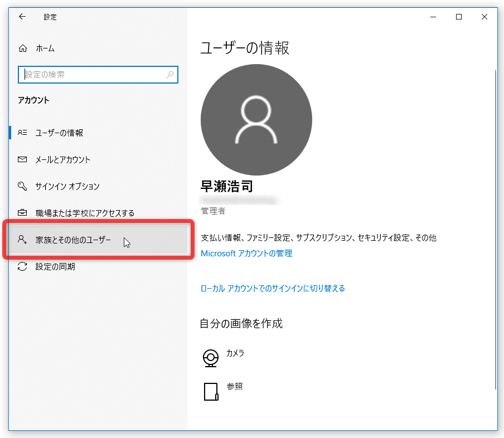Click the magnifier icon in search box
This screenshot has height=438, width=504.
coord(170,75)
